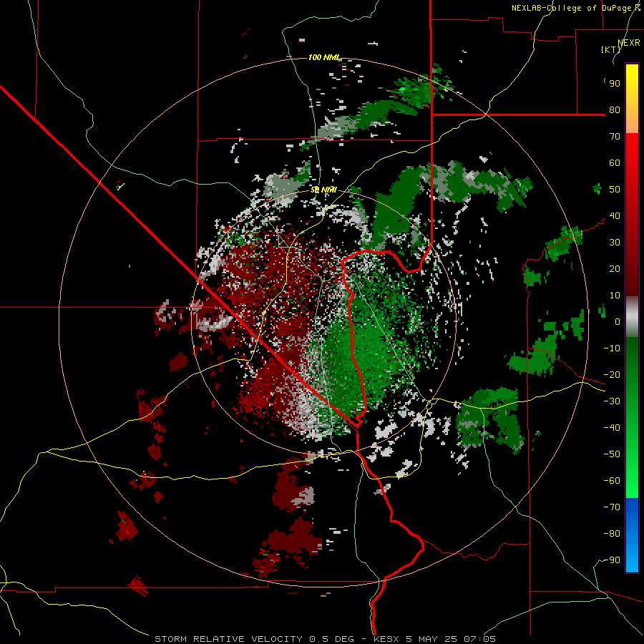Click the "07:05" timestamp
The image size is (644, 644).
tap(479, 639)
